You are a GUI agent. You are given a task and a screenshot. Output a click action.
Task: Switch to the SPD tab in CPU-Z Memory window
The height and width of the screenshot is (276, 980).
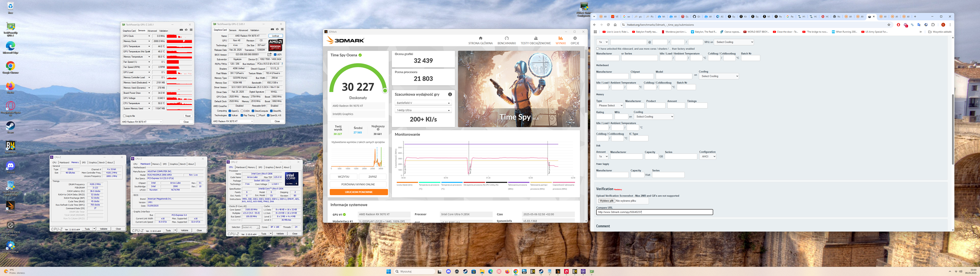[x=84, y=163]
